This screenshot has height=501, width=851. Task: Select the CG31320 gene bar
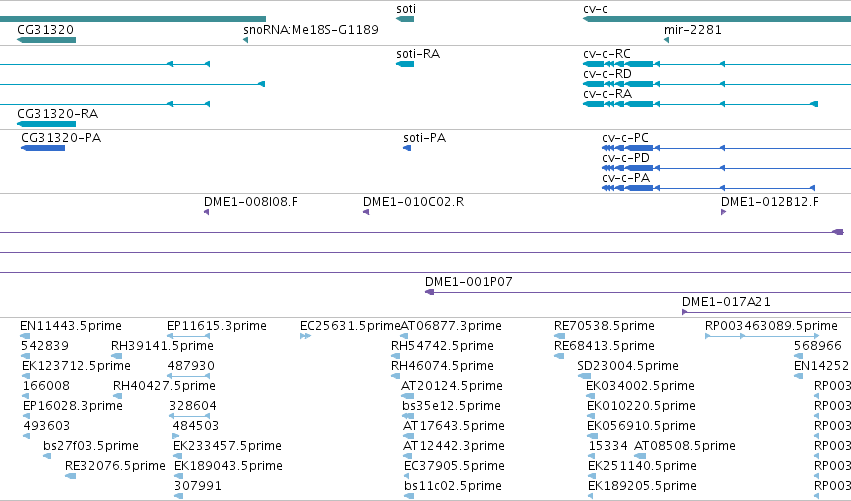click(47, 40)
